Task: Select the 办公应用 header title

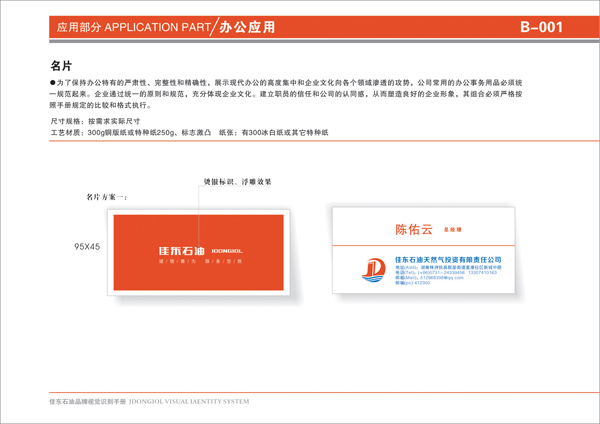Action: tap(246, 28)
